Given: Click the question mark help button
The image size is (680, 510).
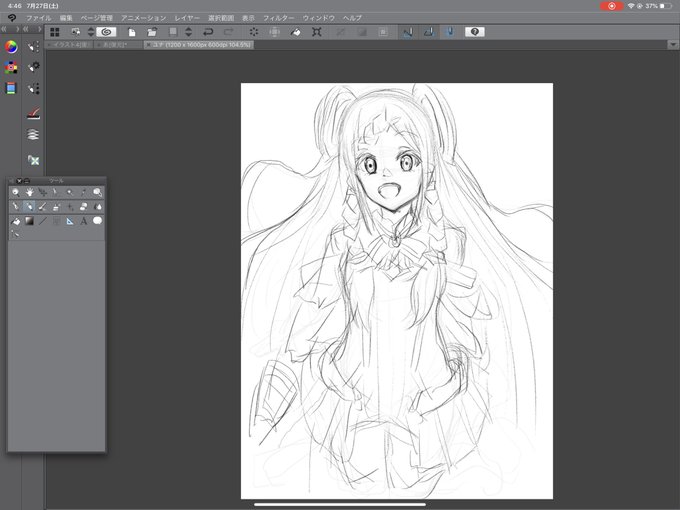Looking at the screenshot, I should (x=475, y=32).
